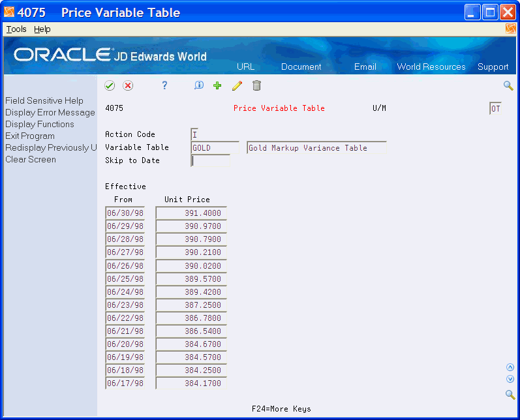
Task: Click the unit price 390.0200 field
Action: tap(191, 265)
